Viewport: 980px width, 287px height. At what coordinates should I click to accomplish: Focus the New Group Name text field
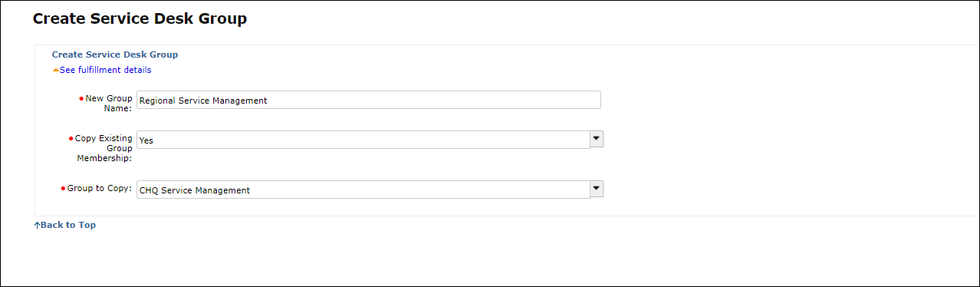click(x=369, y=100)
